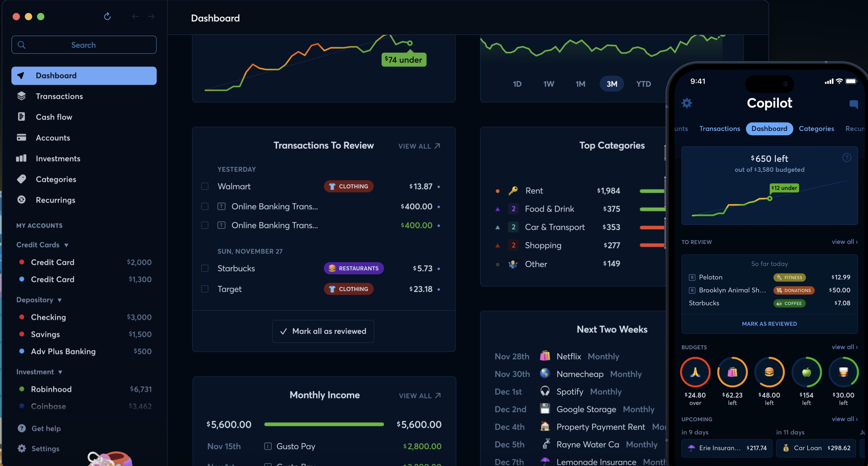
Task: Select the 1M time range tab
Action: tap(580, 84)
